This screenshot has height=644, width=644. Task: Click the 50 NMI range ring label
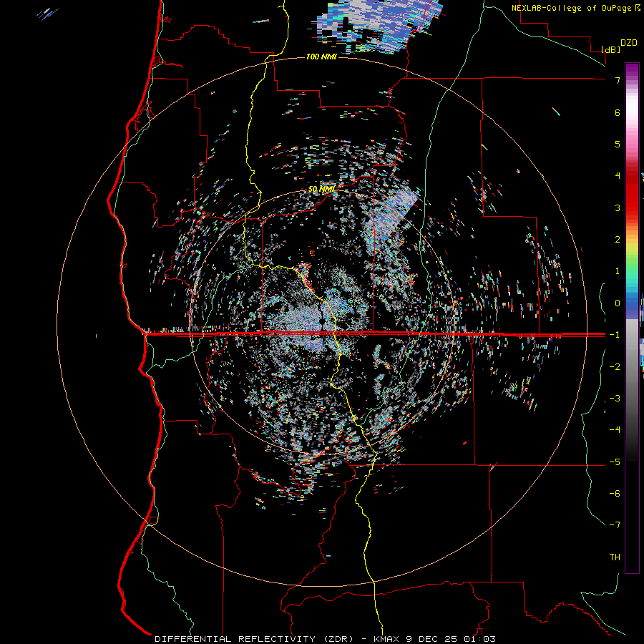(321, 189)
